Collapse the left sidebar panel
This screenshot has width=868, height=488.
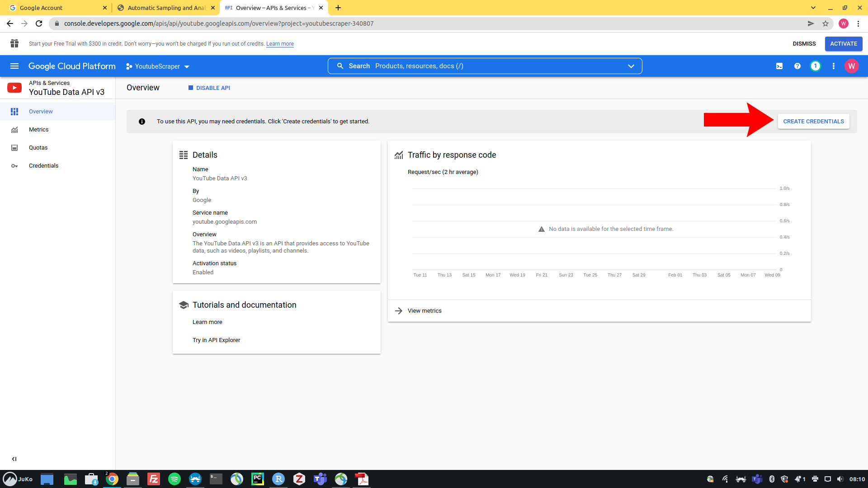[14, 459]
